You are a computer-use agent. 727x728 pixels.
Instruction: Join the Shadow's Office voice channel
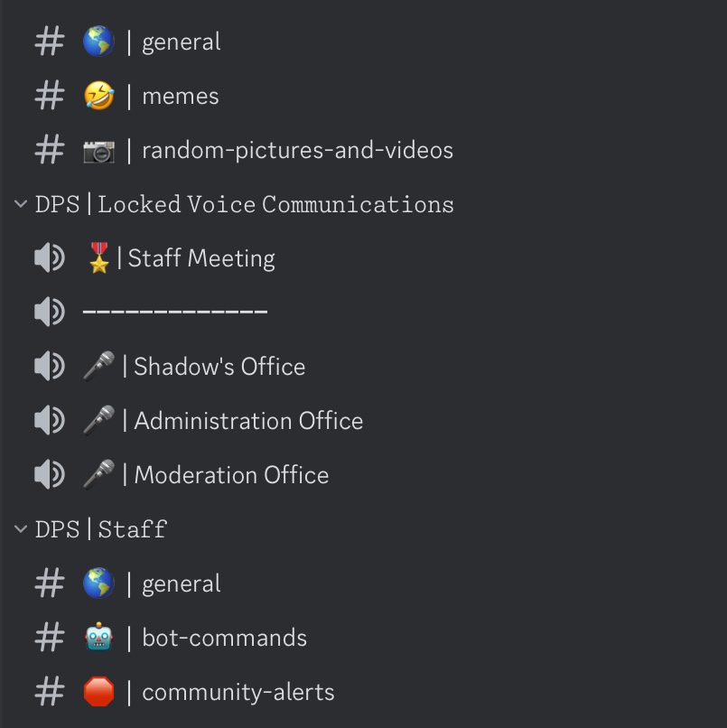(219, 367)
